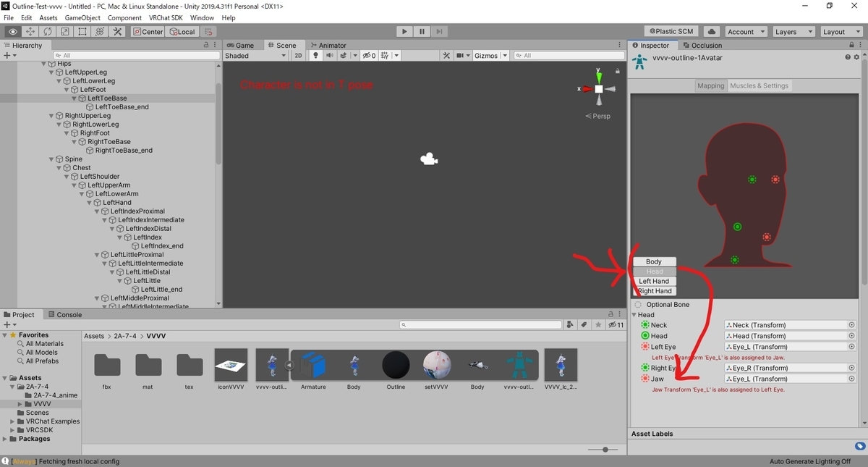Open custom editor tools icon in main toolbar

[x=117, y=32]
